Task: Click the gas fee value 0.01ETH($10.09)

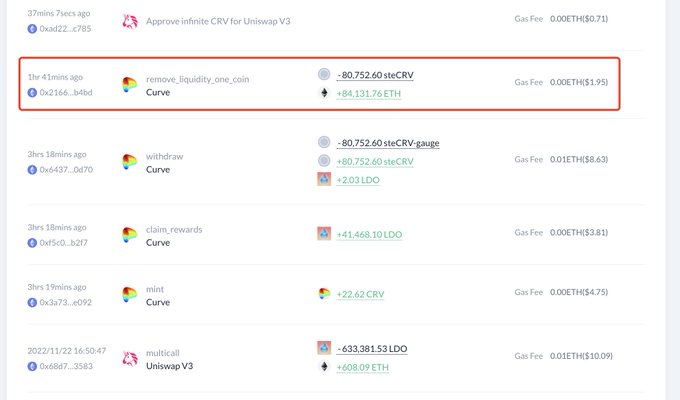Action: tap(581, 356)
